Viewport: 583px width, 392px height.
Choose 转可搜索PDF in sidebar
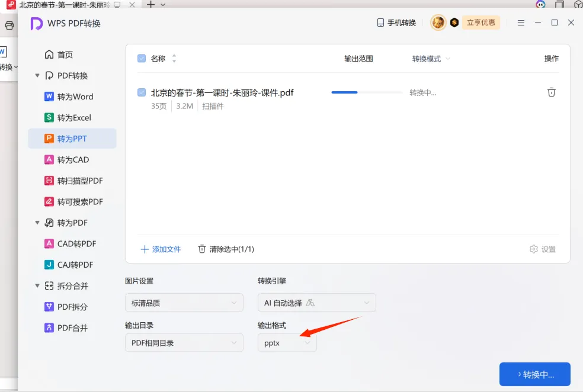tap(73, 202)
